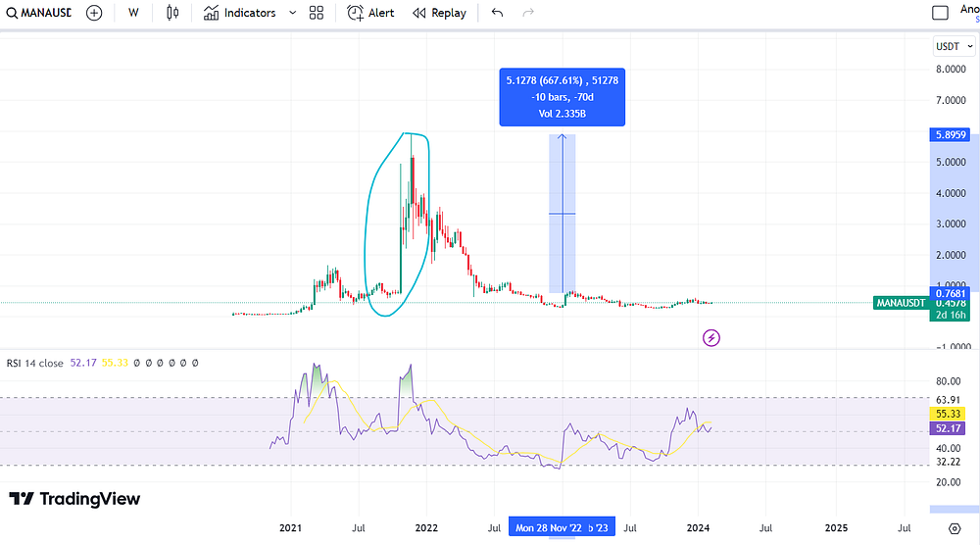980x545 pixels.
Task: Open chart settings gear on time axis
Action: pos(955,528)
